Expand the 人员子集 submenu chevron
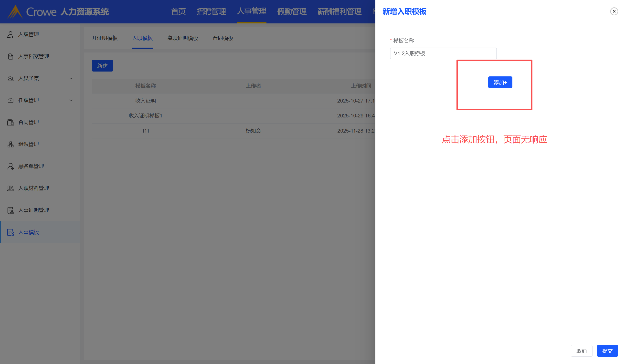Image resolution: width=625 pixels, height=364 pixels. click(71, 78)
